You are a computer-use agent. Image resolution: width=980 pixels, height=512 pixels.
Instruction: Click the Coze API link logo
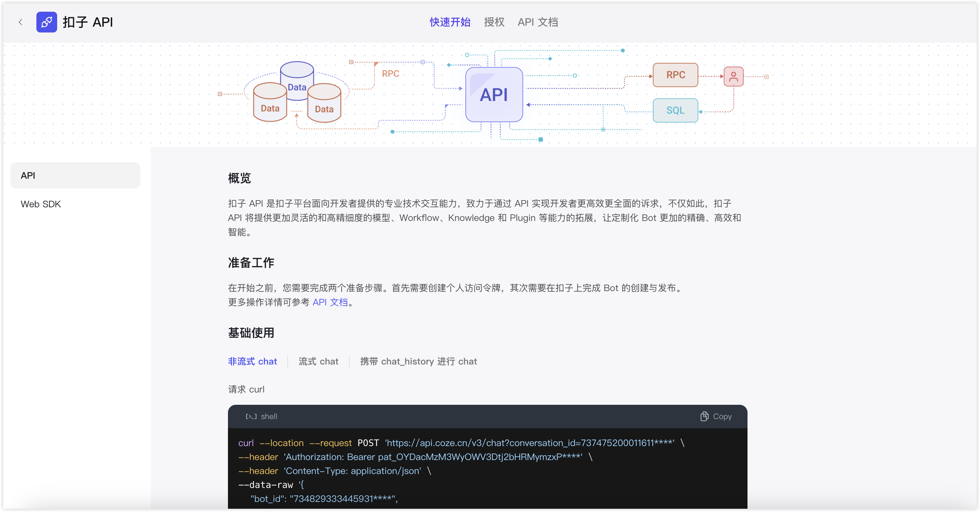tap(46, 22)
